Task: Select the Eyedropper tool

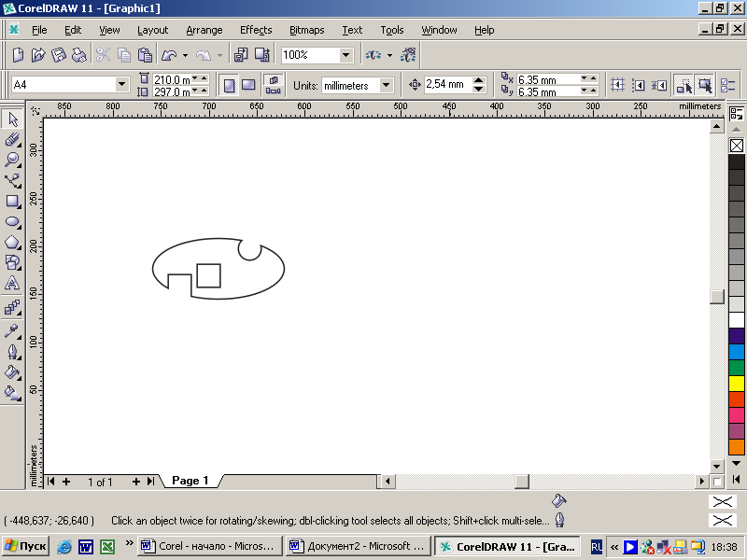Action: (12, 330)
